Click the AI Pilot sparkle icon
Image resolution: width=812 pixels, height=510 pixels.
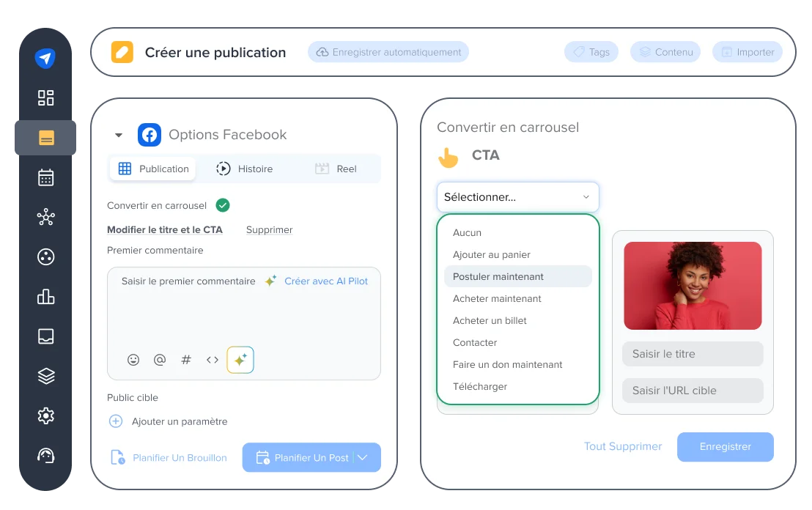point(240,360)
